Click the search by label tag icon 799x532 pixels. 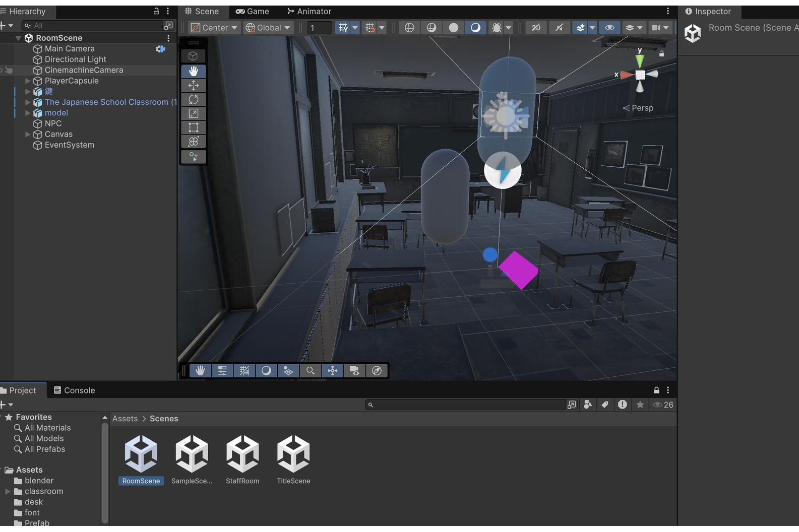coord(605,405)
